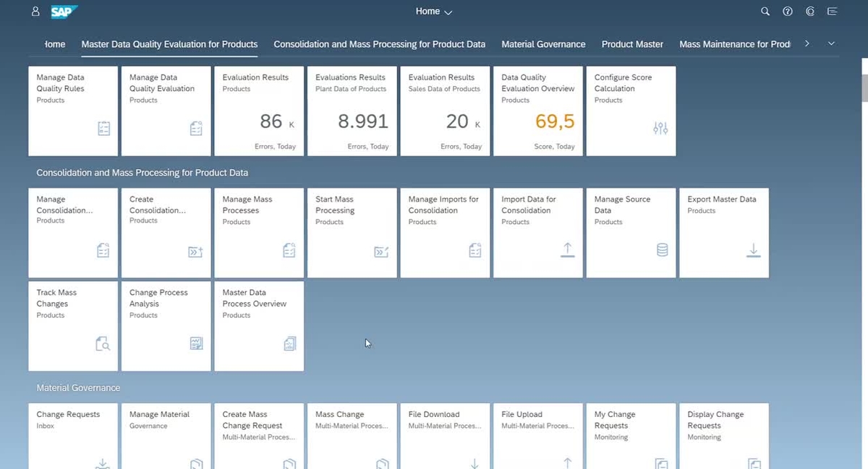Open the Manage Data Quality Rules tile icon
Screen dimensions: 868x469
point(103,127)
